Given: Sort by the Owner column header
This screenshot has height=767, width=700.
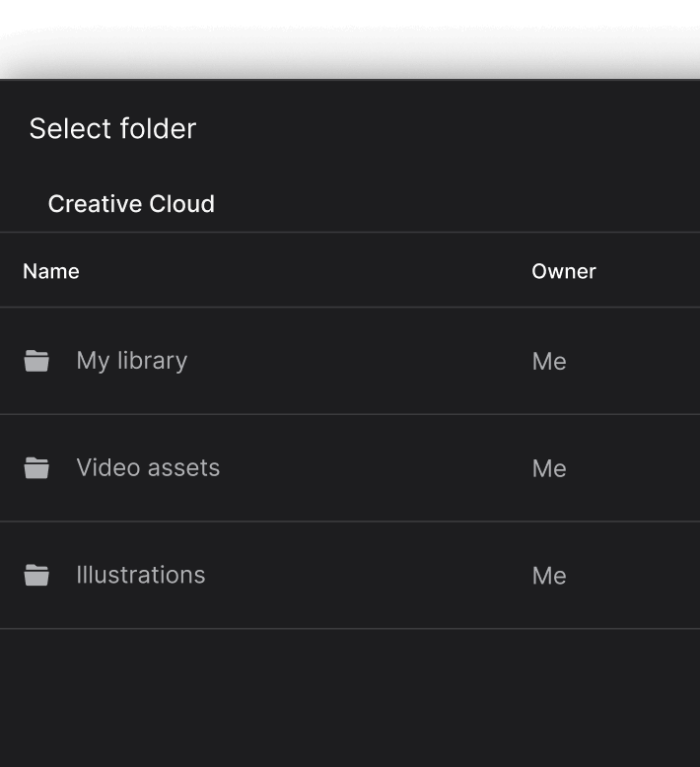Looking at the screenshot, I should [564, 271].
